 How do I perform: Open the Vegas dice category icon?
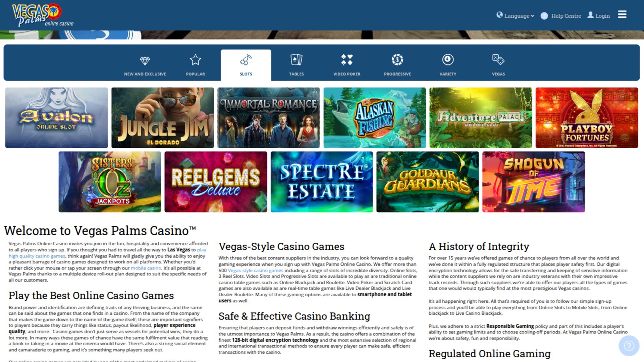click(498, 60)
